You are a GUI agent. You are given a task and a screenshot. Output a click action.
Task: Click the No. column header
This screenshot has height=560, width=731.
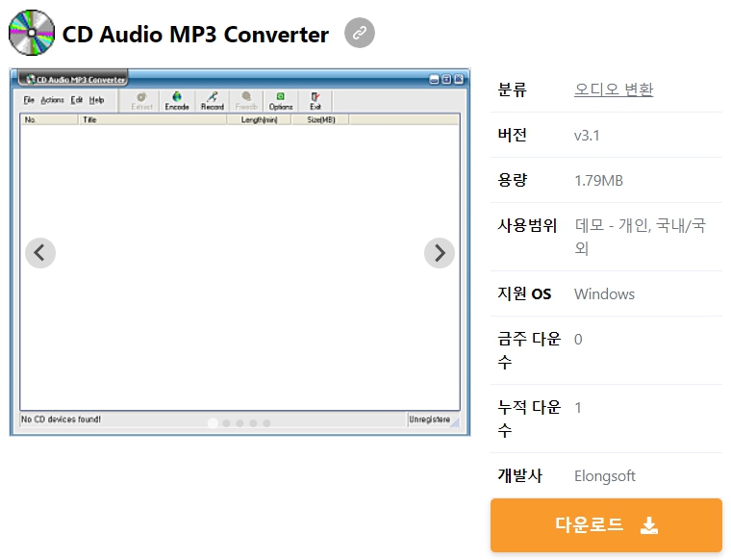coord(49,120)
